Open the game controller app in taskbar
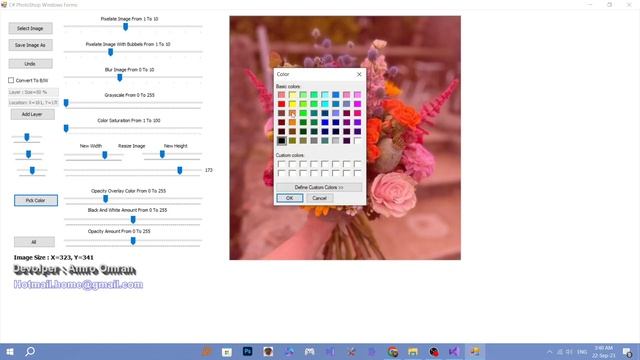The height and width of the screenshot is (360, 640). coord(309,351)
